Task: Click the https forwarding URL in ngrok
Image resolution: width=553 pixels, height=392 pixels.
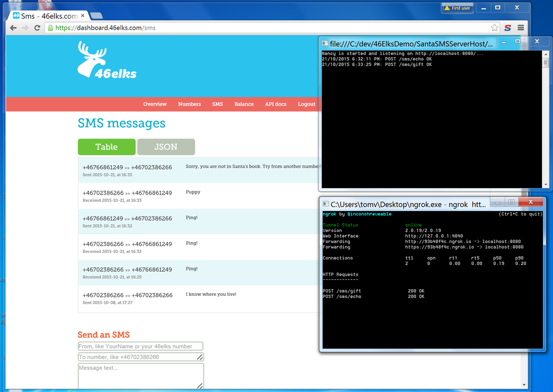Action: [464, 247]
